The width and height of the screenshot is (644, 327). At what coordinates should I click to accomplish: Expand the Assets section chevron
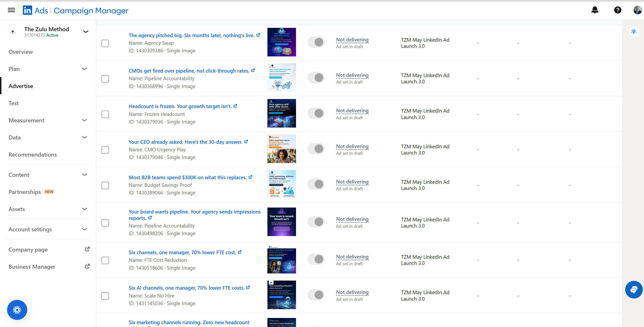point(85,209)
